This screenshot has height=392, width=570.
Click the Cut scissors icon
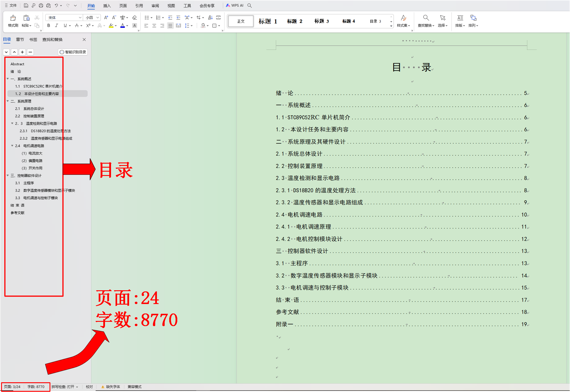pos(37,18)
